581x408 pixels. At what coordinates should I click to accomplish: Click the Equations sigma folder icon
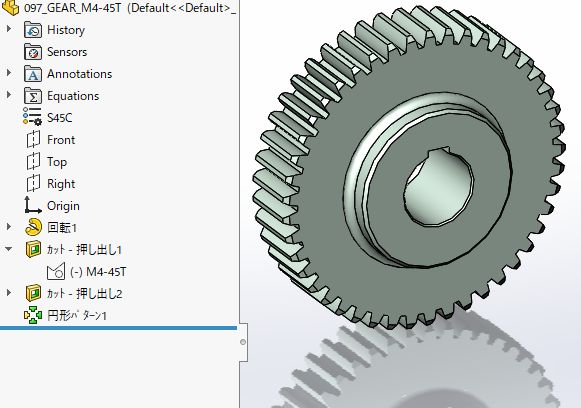(33, 96)
